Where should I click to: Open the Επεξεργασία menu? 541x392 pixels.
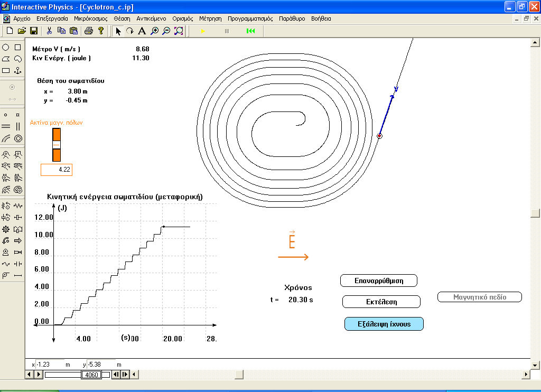click(x=52, y=18)
